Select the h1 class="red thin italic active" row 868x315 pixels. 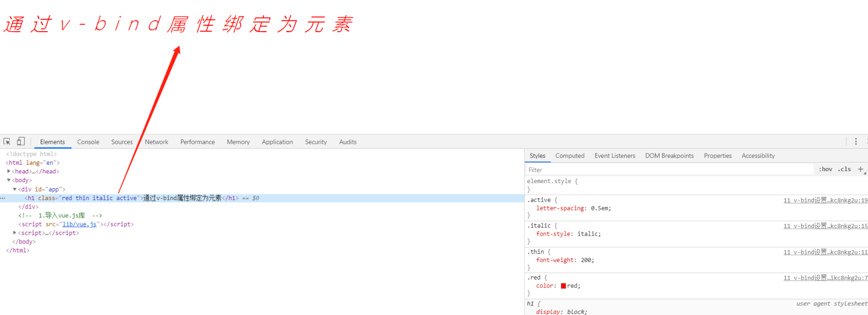(x=262, y=198)
